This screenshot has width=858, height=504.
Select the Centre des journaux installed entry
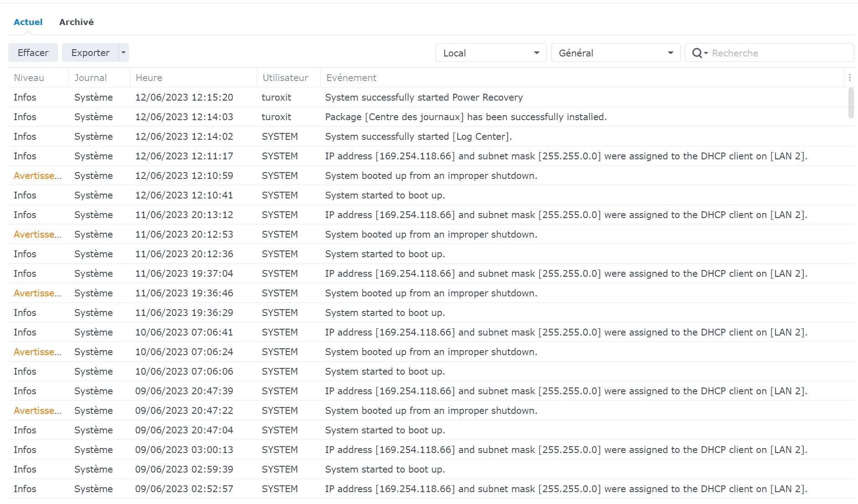tap(465, 117)
